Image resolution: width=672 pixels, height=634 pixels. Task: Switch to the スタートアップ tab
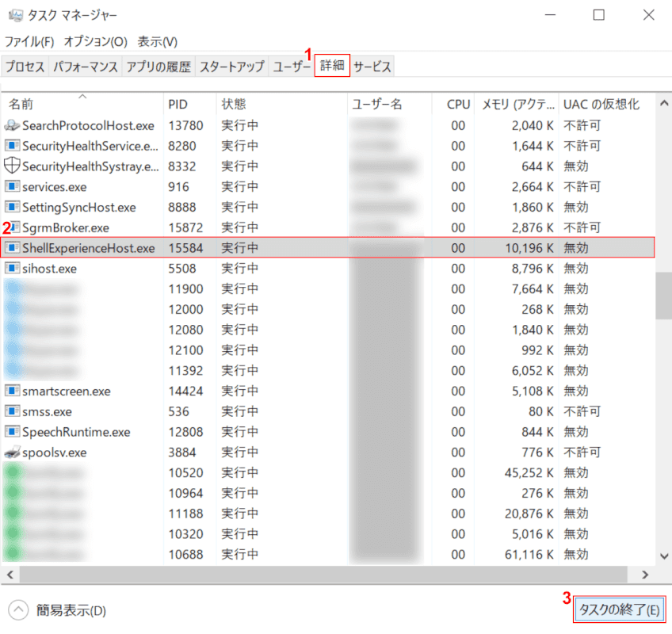point(232,67)
